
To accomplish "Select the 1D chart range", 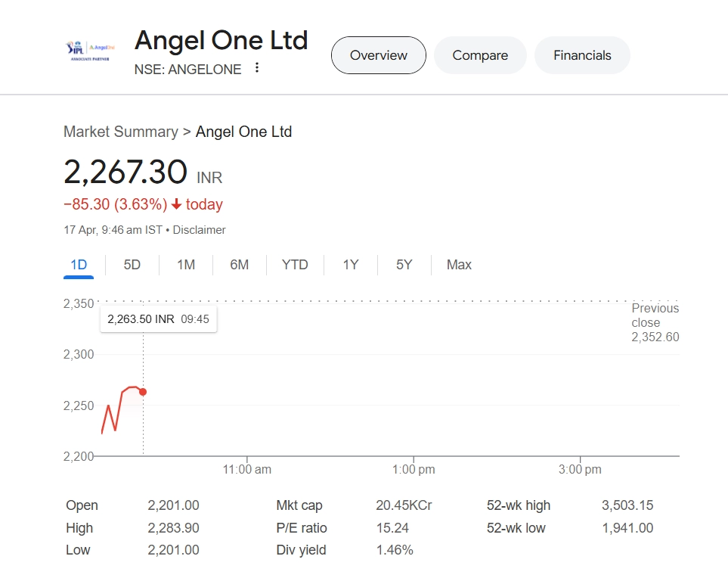I will tap(79, 265).
